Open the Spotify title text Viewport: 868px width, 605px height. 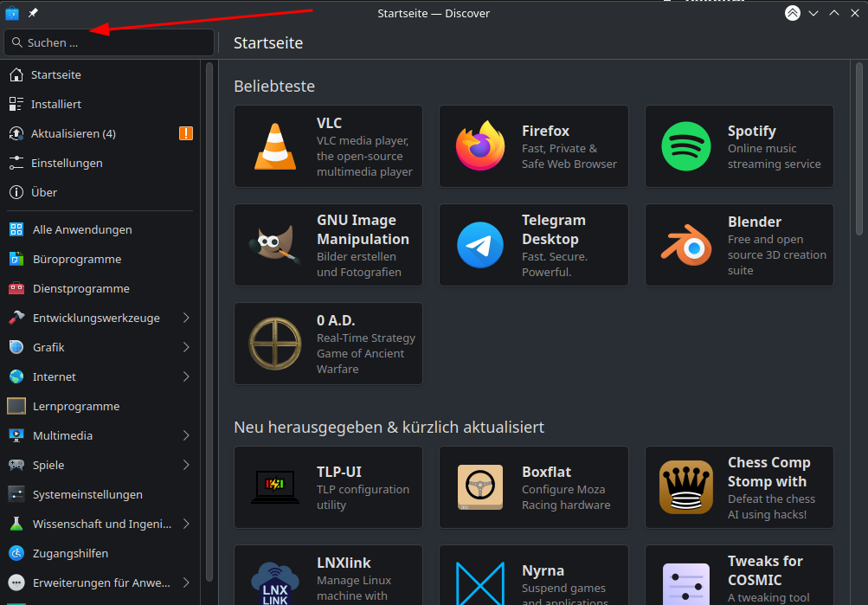coord(751,132)
